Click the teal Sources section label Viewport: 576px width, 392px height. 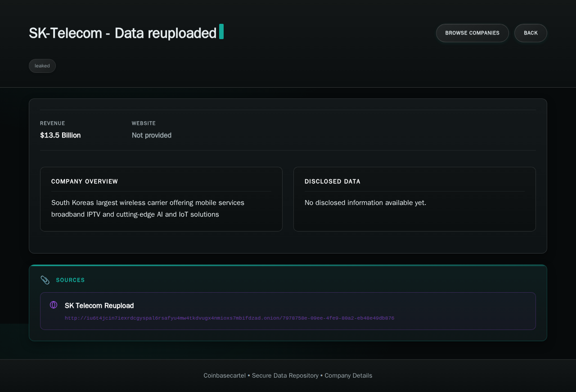pyautogui.click(x=70, y=280)
